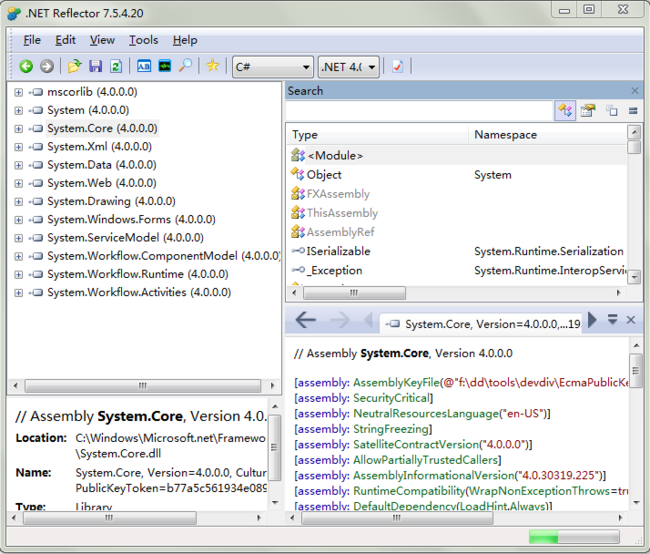
Task: Close the System.Core decompiler tab
Action: [x=631, y=320]
